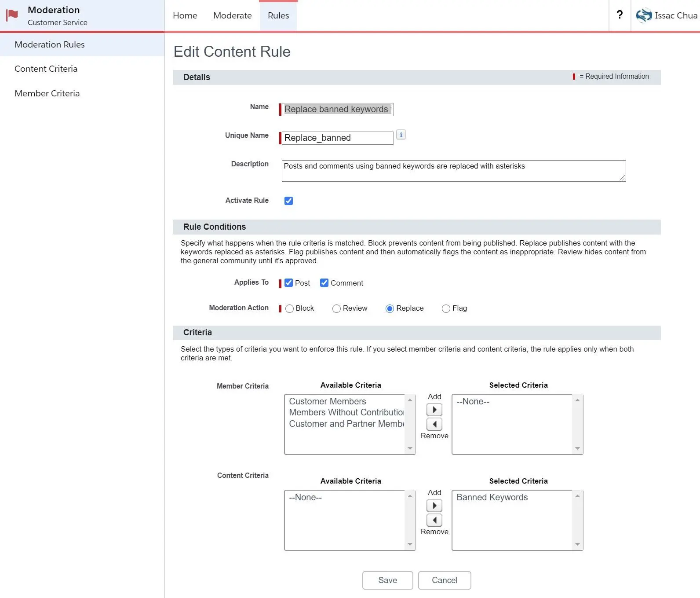
Task: Click into the Name input field
Action: (x=338, y=109)
